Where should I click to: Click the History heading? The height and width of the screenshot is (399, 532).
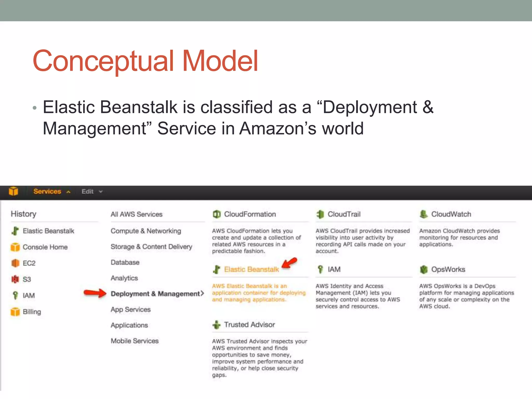coord(23,214)
